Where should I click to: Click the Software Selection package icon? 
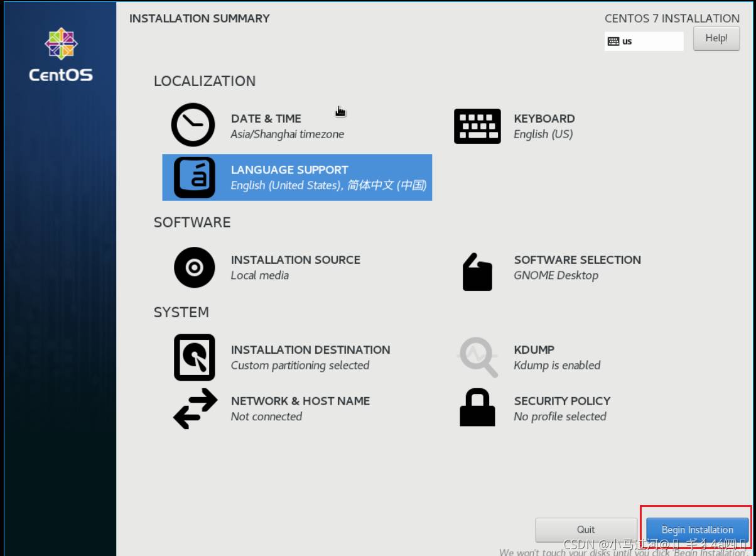pyautogui.click(x=477, y=272)
